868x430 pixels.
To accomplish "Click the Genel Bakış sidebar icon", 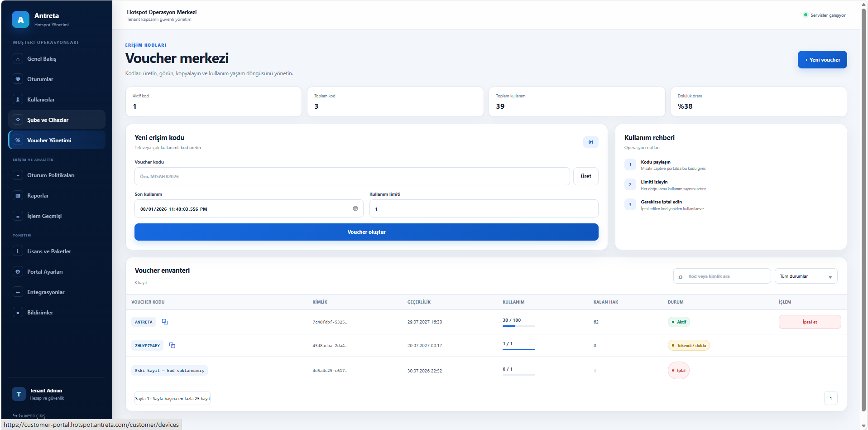I will pyautogui.click(x=18, y=59).
